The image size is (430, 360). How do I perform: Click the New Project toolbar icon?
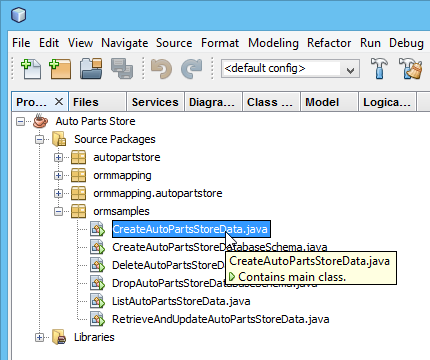(x=60, y=69)
